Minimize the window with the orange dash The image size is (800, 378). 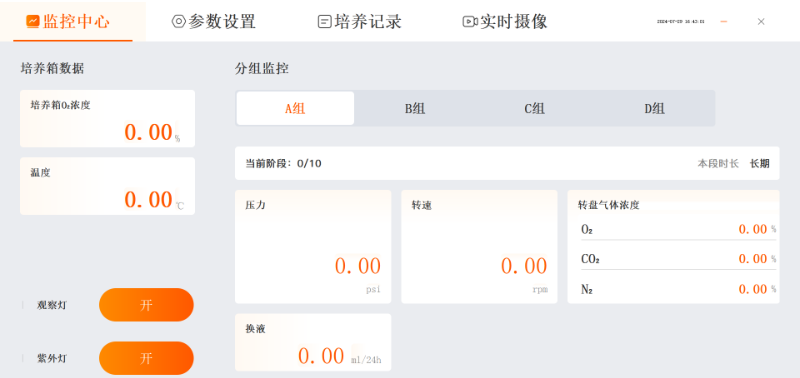[x=723, y=21]
